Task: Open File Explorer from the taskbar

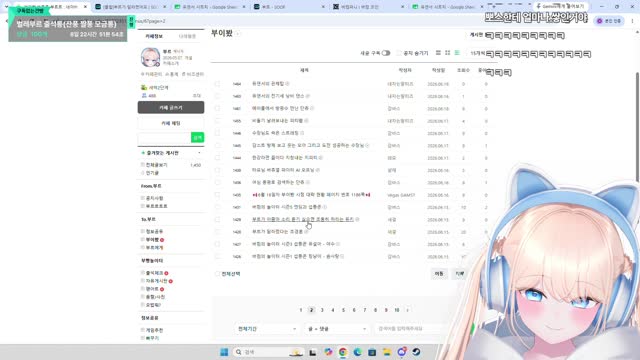Action: click(x=387, y=352)
